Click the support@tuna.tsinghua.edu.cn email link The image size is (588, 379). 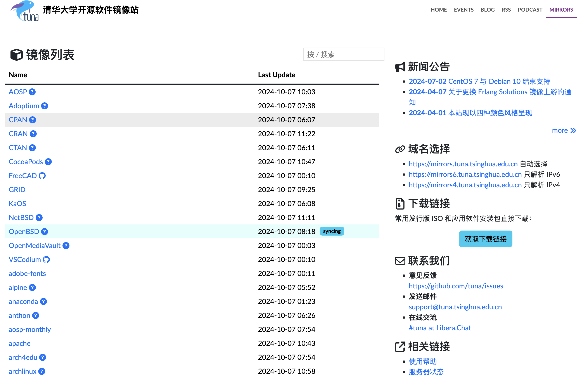coord(455,307)
